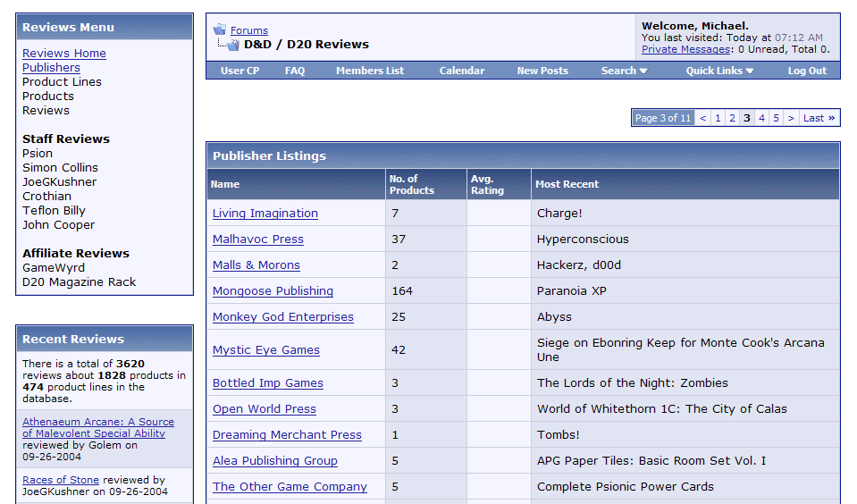Open Open World Press link
This screenshot has width=857, height=504.
(265, 409)
